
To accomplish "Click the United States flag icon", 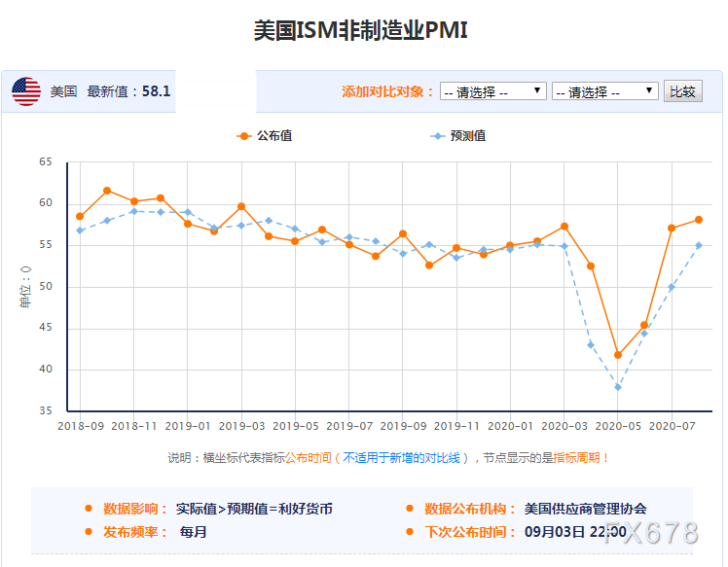I will coord(26,91).
